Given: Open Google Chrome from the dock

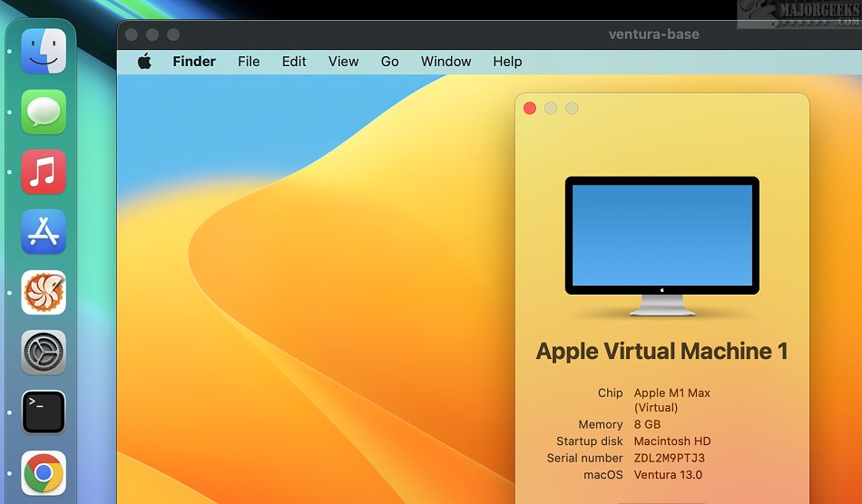Looking at the screenshot, I should coord(44,472).
